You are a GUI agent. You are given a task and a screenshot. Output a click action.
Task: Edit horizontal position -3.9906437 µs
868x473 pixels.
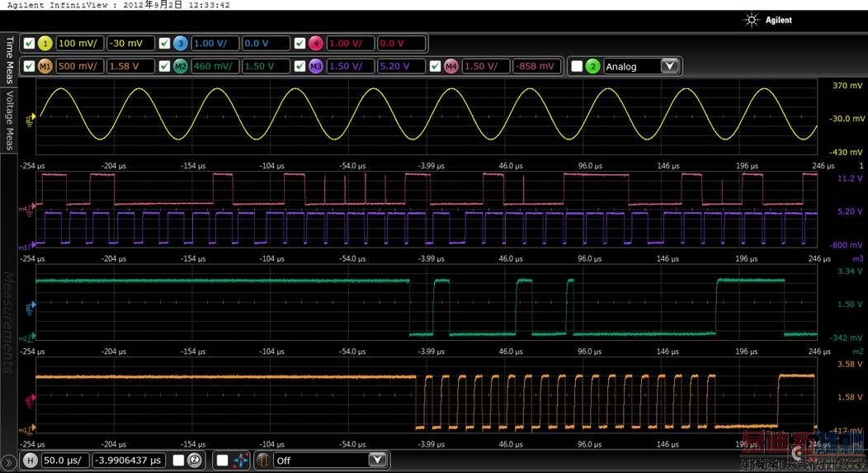tap(130, 461)
